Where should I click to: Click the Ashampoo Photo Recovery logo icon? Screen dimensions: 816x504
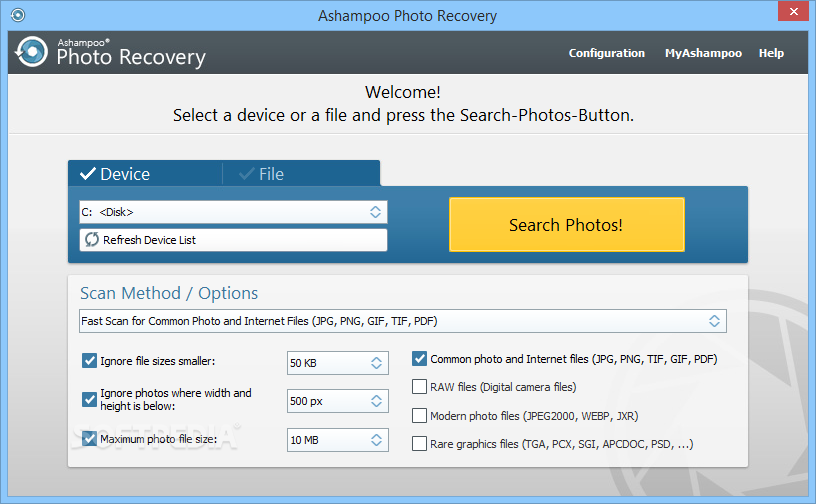(x=31, y=52)
